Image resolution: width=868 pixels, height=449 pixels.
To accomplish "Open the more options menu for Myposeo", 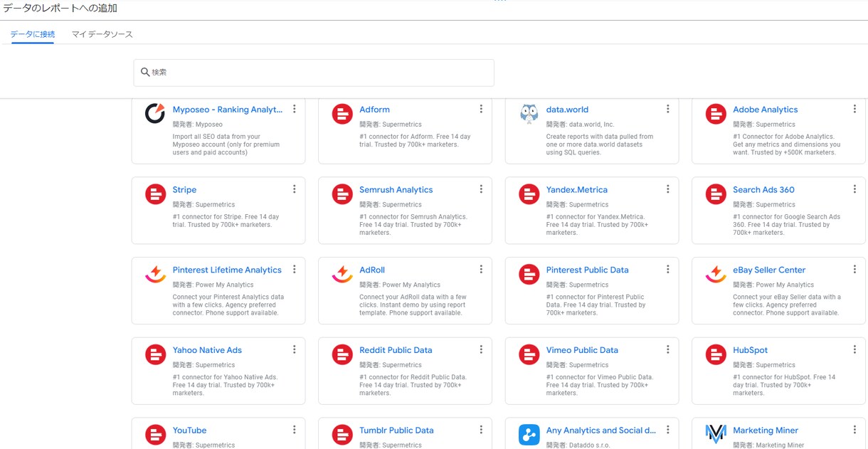I will (295, 109).
